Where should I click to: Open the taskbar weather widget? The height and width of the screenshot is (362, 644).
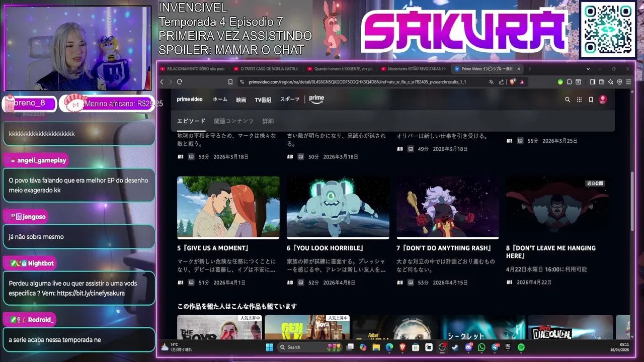[176, 347]
